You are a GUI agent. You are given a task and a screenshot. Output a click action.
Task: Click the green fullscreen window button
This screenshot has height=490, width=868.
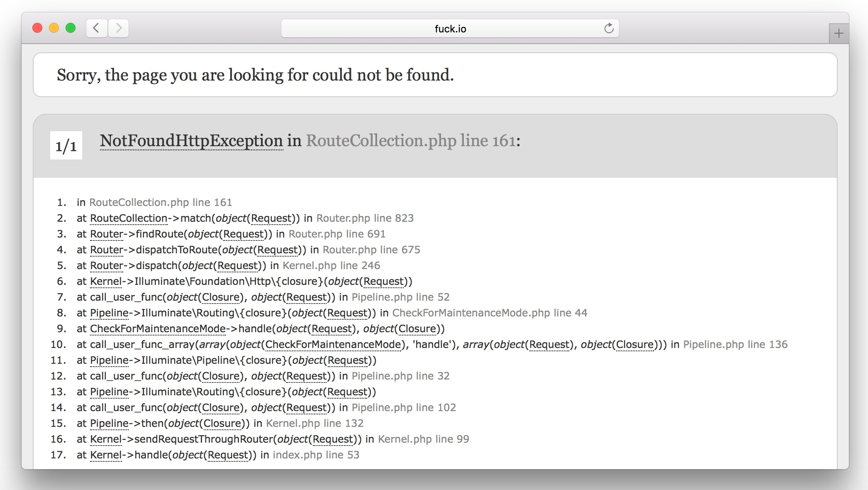point(71,28)
